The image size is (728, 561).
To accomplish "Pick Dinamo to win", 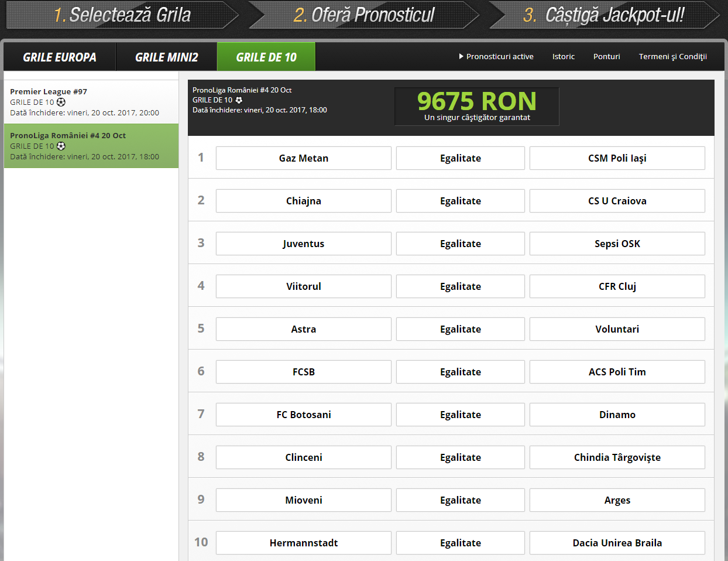I will [617, 415].
